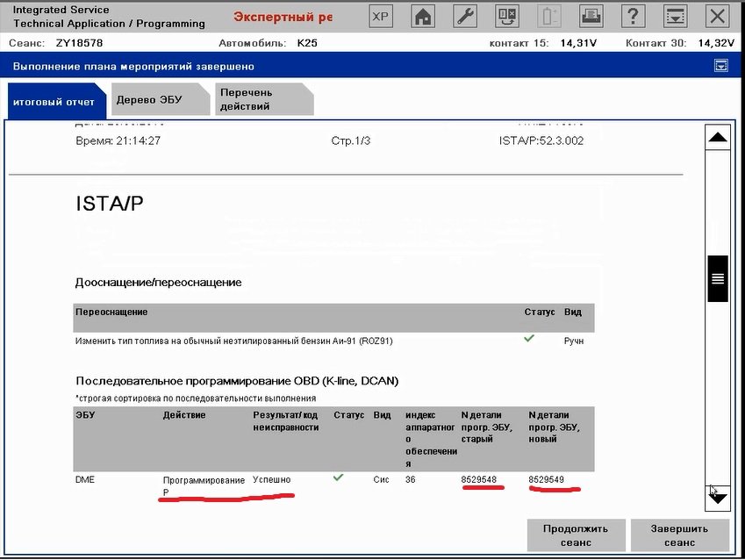This screenshot has width=745, height=560.
Task: Click the new part number 8529549
Action: click(x=546, y=480)
